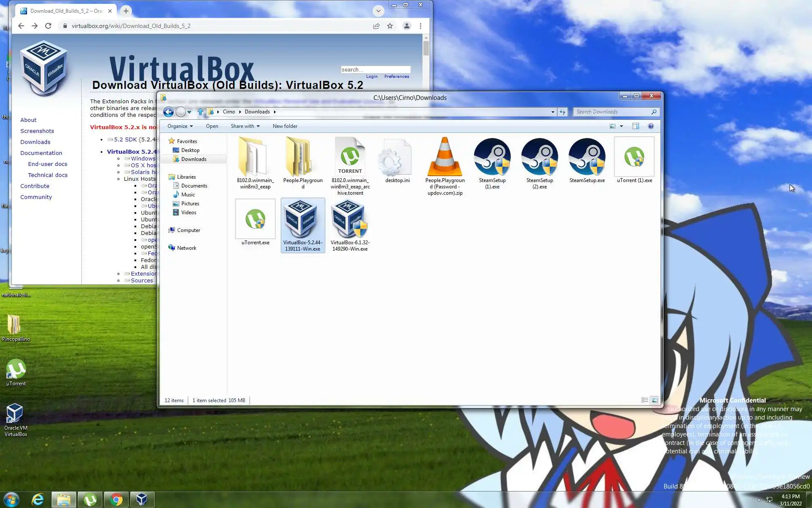Open the change view options arrow
812x508 pixels.
tap(621, 126)
